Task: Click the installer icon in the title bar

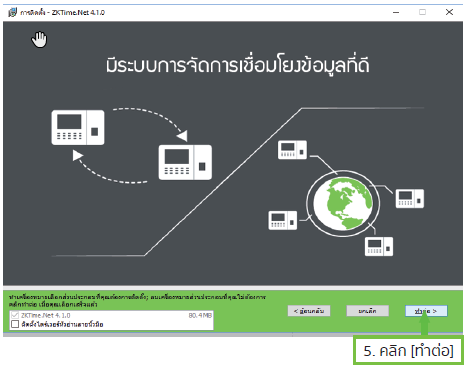Action: click(12, 13)
